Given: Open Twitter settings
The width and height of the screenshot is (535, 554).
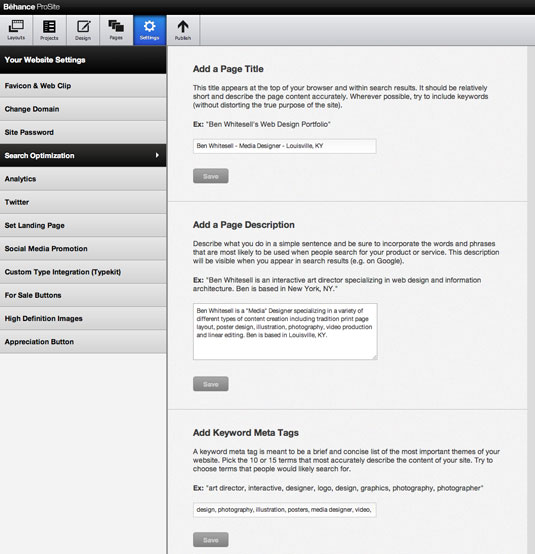Looking at the screenshot, I should click(x=83, y=202).
